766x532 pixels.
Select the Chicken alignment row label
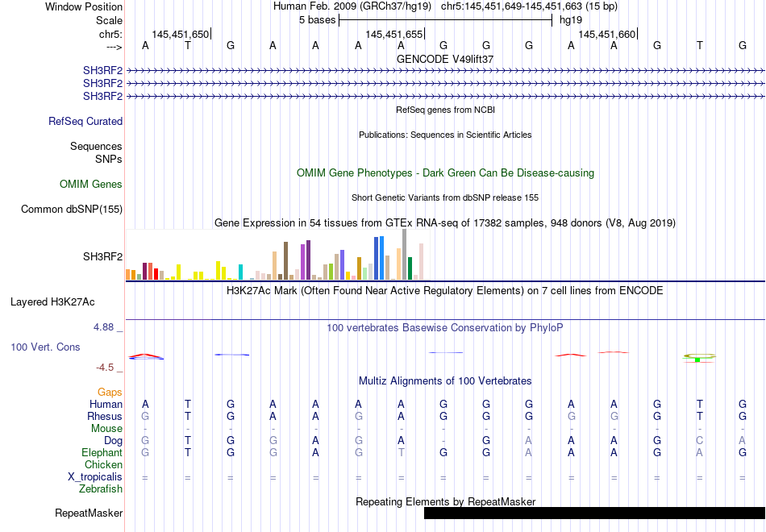click(x=103, y=464)
